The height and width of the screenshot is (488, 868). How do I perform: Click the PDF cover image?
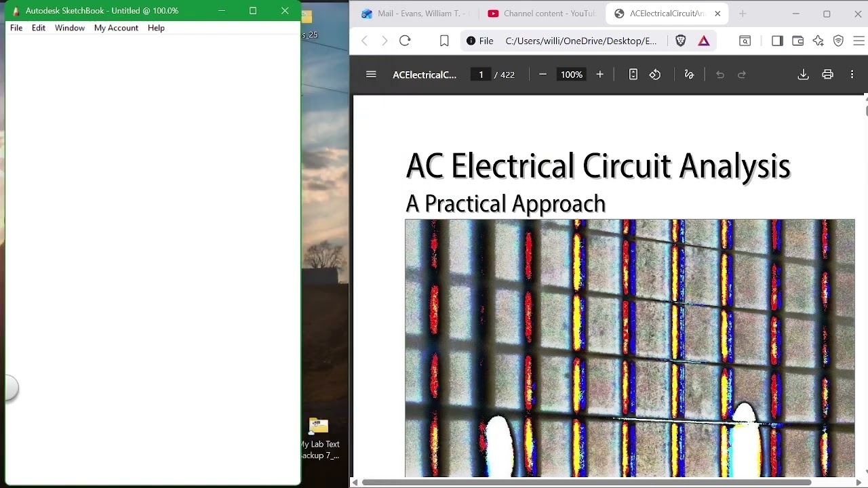click(629, 348)
